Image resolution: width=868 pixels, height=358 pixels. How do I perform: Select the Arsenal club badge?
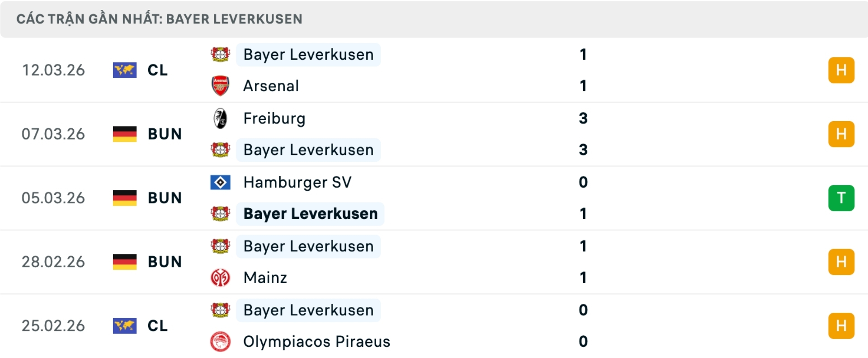tap(220, 86)
